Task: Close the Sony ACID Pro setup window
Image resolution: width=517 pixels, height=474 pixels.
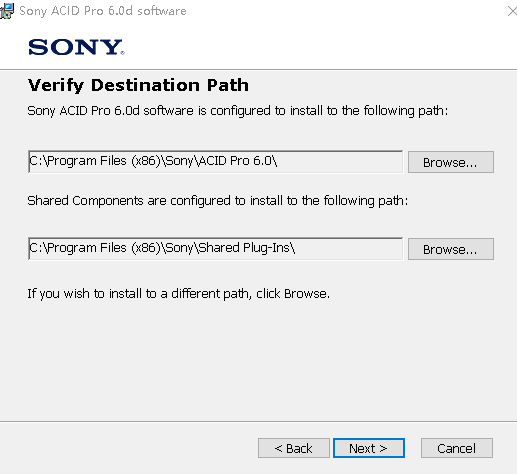Action: pyautogui.click(x=512, y=11)
